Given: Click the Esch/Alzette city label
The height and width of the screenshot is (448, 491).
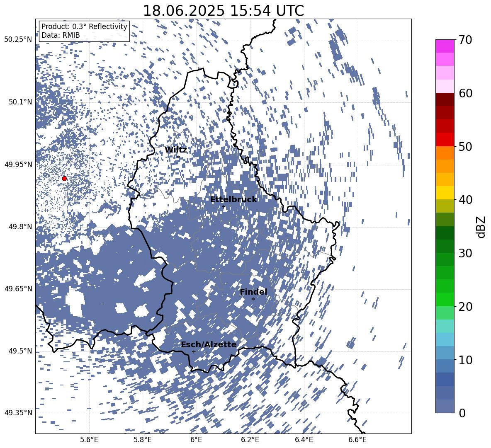Looking at the screenshot, I should 209,344.
